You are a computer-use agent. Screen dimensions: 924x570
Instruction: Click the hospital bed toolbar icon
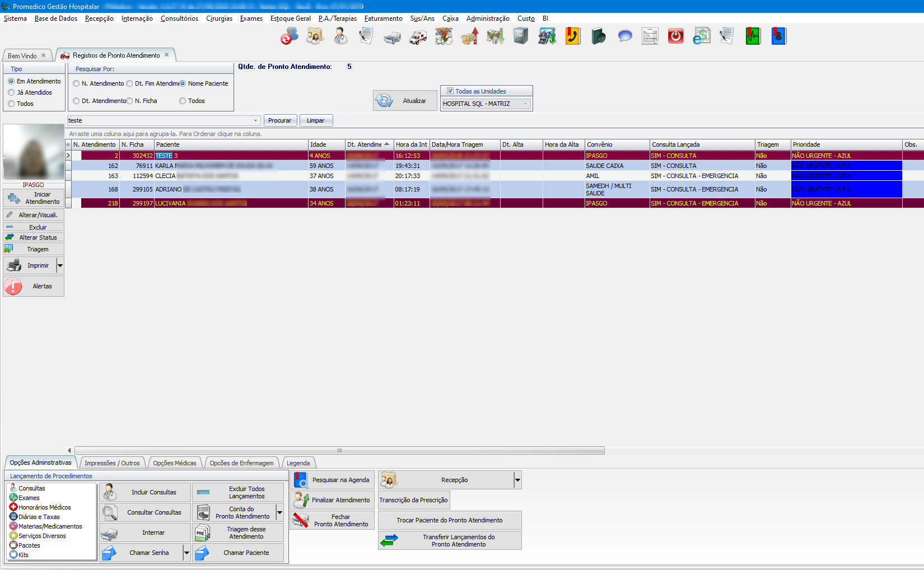coord(392,38)
